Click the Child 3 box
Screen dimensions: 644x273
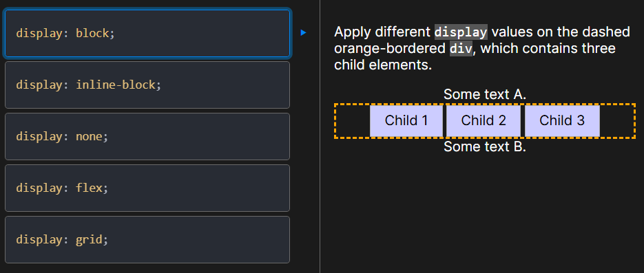coord(562,121)
